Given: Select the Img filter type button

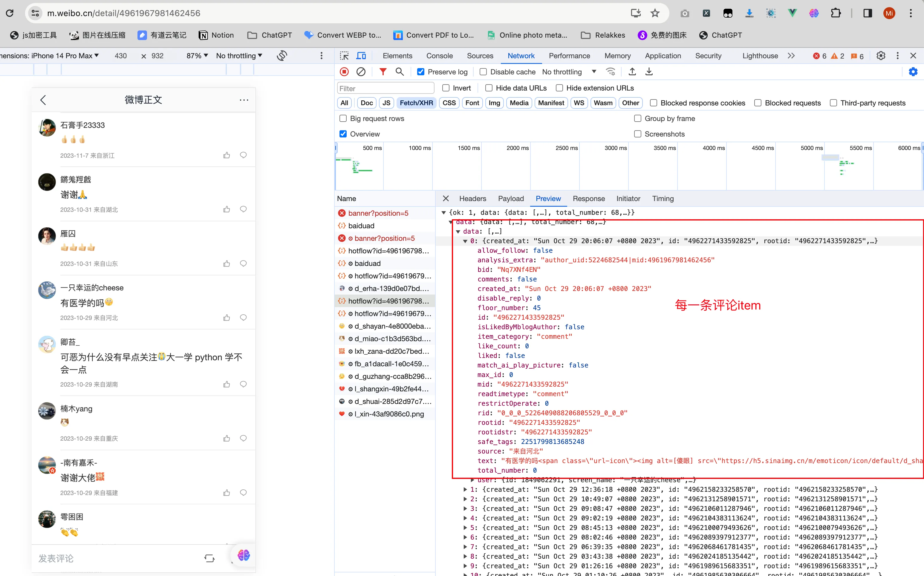Looking at the screenshot, I should 494,103.
